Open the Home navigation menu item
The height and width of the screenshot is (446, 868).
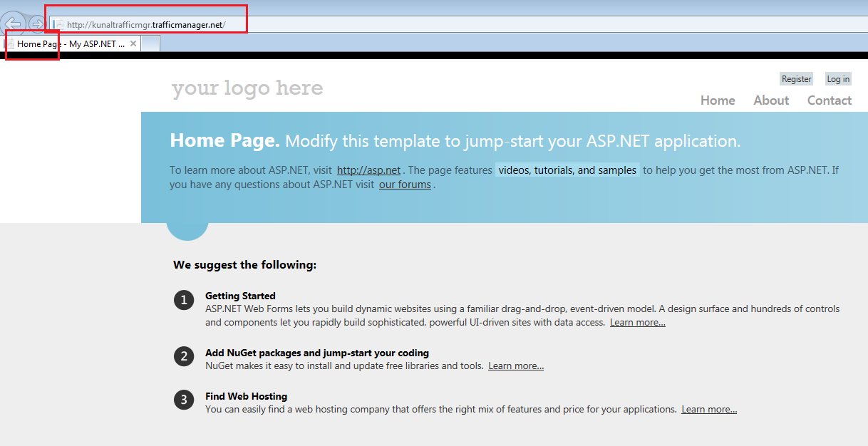718,100
